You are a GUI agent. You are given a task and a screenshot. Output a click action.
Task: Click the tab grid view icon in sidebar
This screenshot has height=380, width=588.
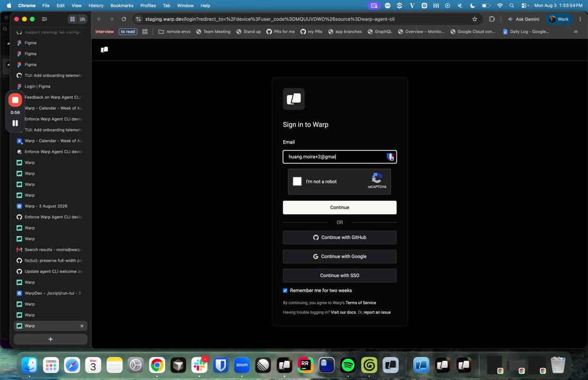tap(72, 19)
